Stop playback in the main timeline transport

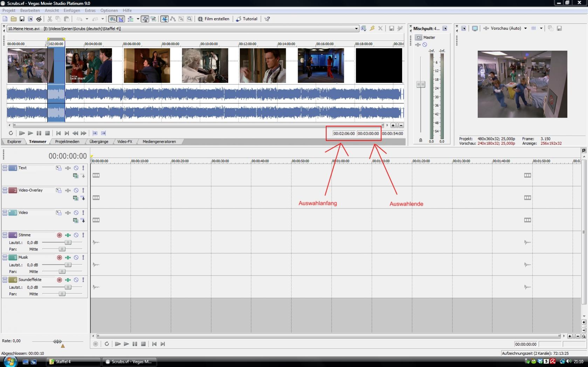point(143,344)
